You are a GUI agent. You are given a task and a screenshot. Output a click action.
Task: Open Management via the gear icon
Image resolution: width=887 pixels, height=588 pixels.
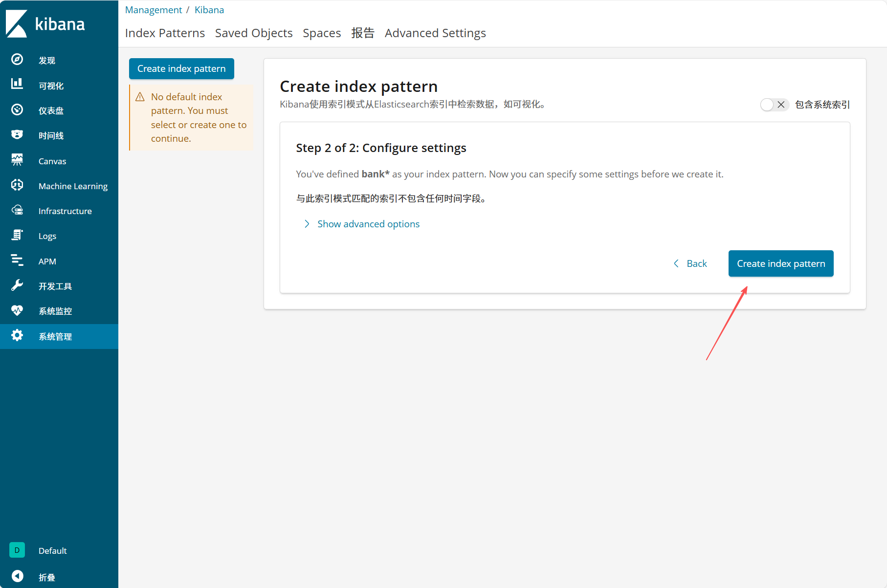pos(17,336)
